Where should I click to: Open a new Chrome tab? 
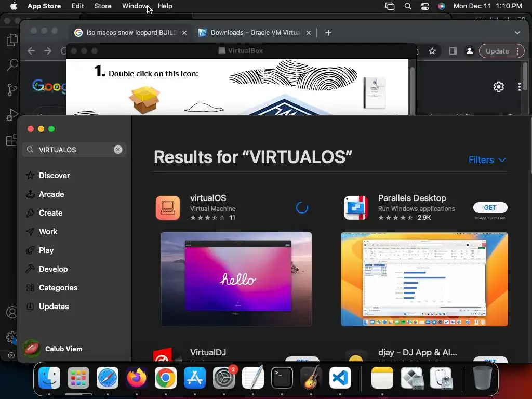pos(328,33)
